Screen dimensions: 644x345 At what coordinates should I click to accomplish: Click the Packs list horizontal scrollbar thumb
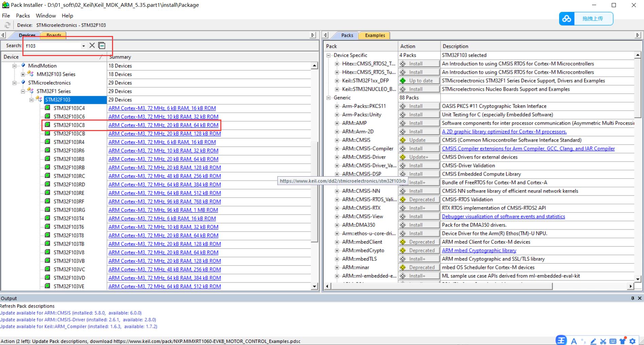(442, 286)
